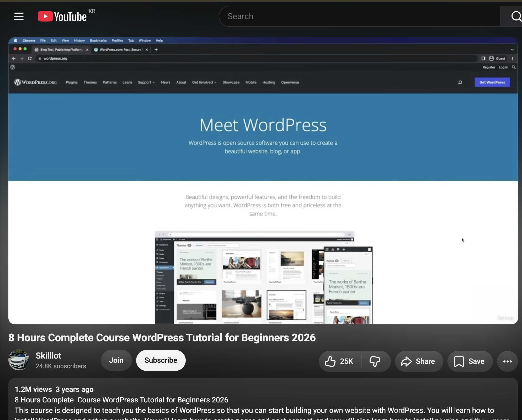Close the 'WordPress.com: Fast, Secure' tab
Screen dimensions: 522x420
(147, 50)
